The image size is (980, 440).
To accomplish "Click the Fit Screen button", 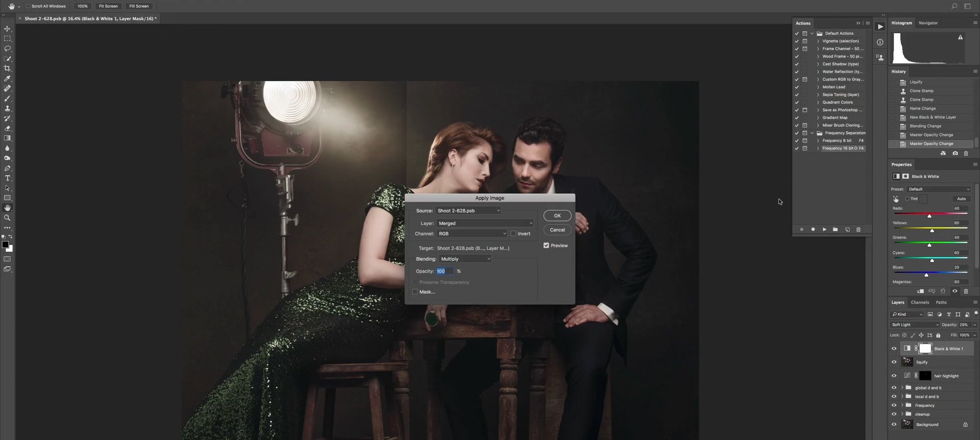I will tap(108, 6).
